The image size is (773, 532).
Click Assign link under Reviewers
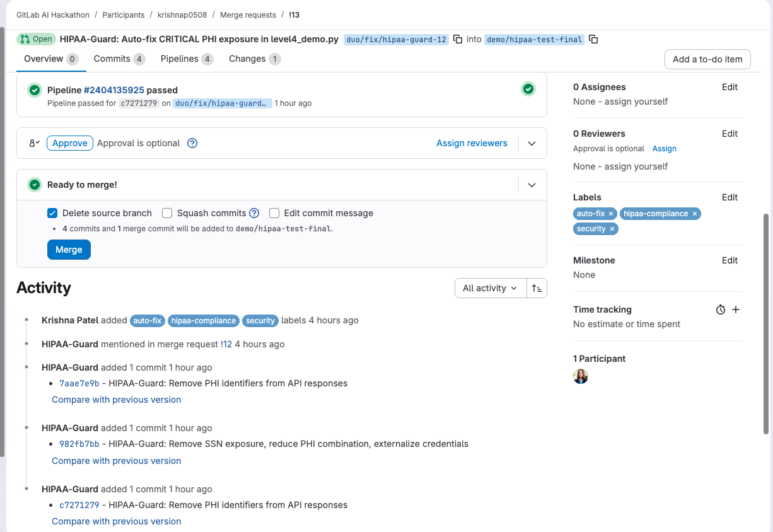[x=665, y=149]
